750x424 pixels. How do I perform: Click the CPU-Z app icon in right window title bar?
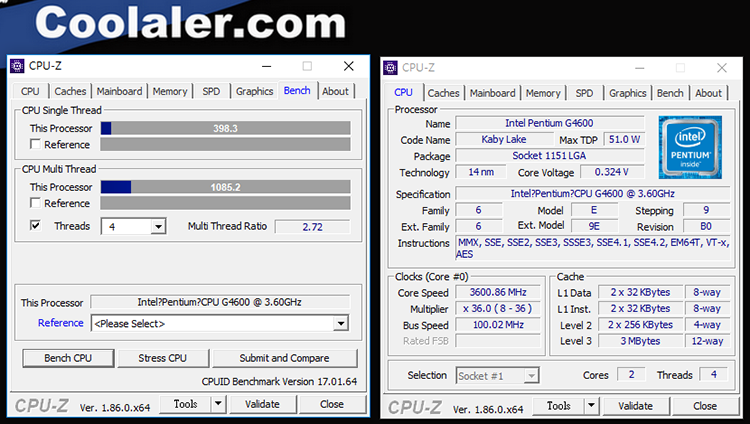click(x=390, y=68)
